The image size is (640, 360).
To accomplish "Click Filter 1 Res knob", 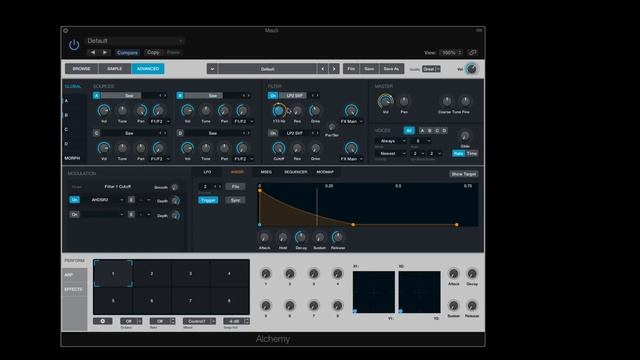I will (x=297, y=111).
